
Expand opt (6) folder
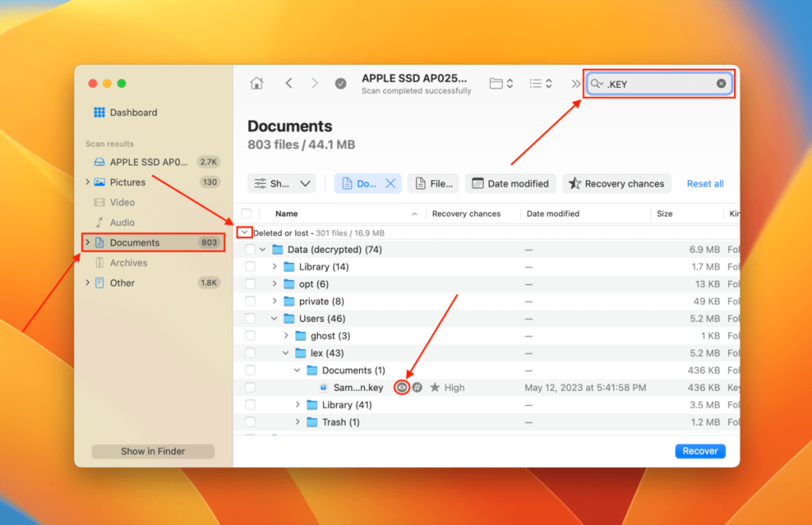(x=274, y=284)
